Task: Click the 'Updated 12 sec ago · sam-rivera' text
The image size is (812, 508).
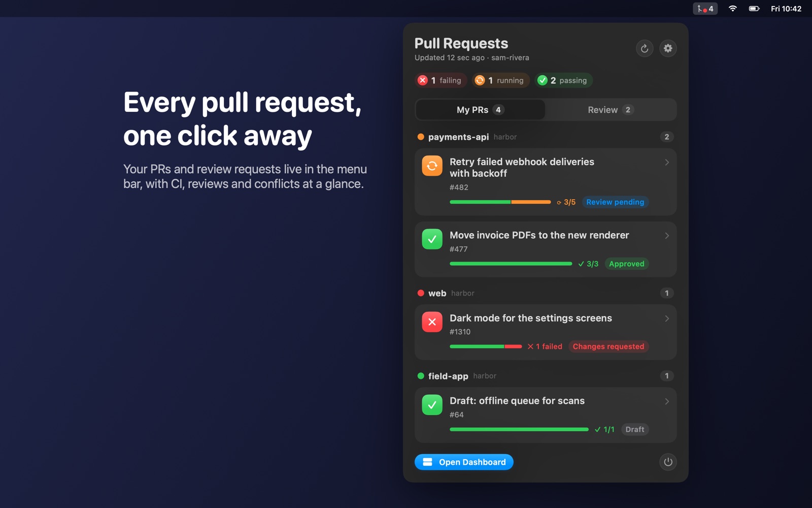Action: pos(472,58)
